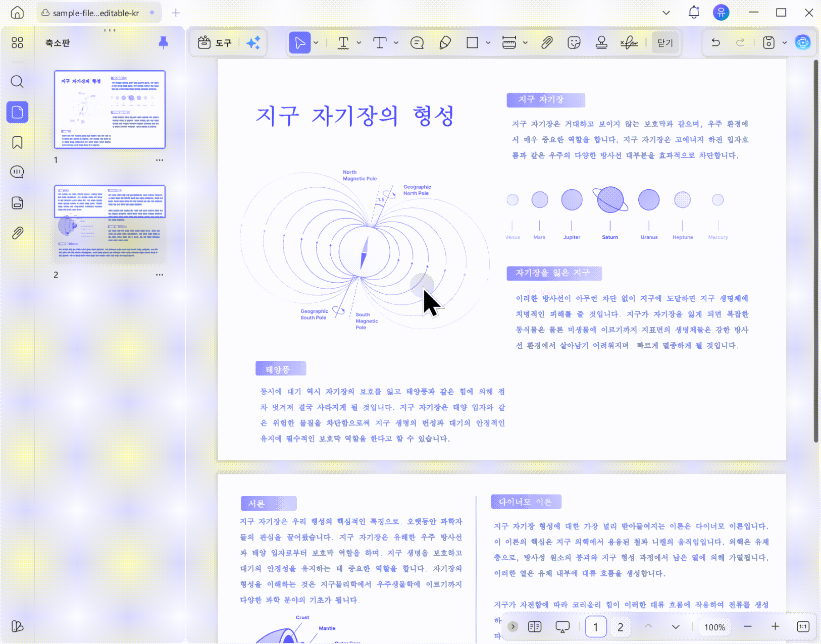Zoom in with plus button

click(x=775, y=626)
